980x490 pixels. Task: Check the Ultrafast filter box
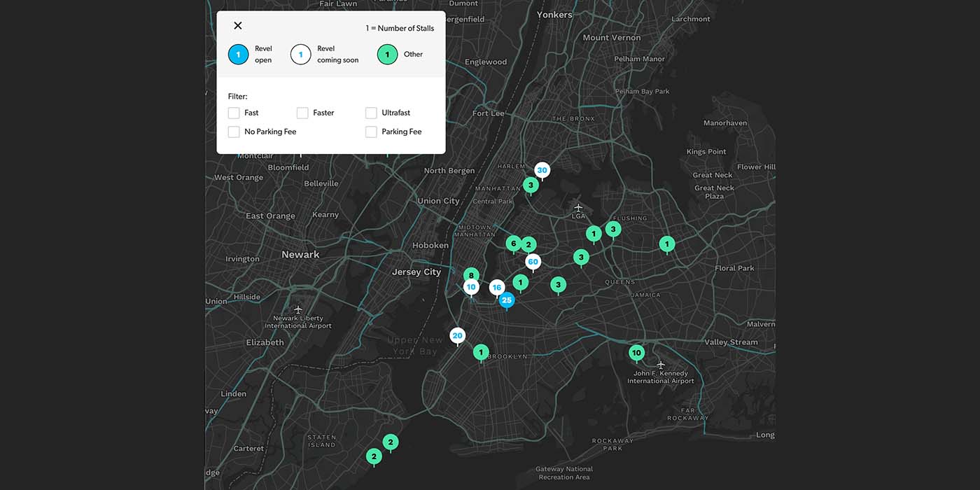point(370,112)
